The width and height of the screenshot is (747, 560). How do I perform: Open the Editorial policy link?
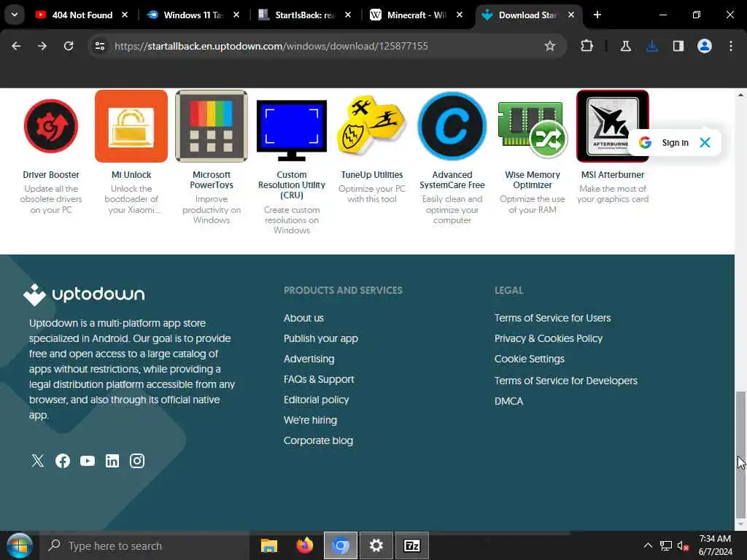click(x=317, y=400)
